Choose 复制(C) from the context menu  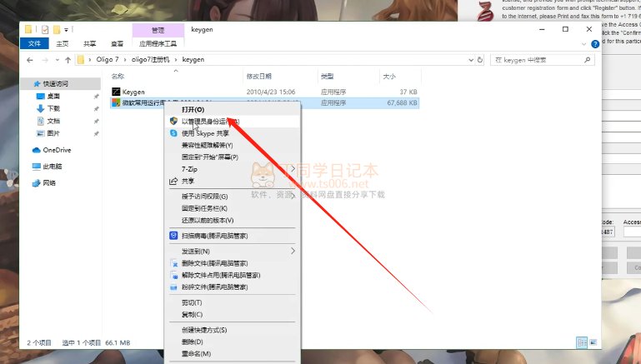coord(233,315)
